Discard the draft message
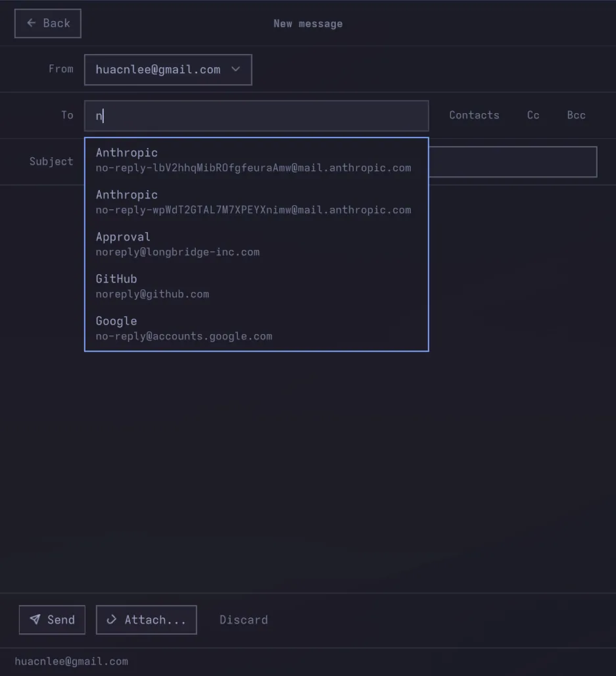 243,620
